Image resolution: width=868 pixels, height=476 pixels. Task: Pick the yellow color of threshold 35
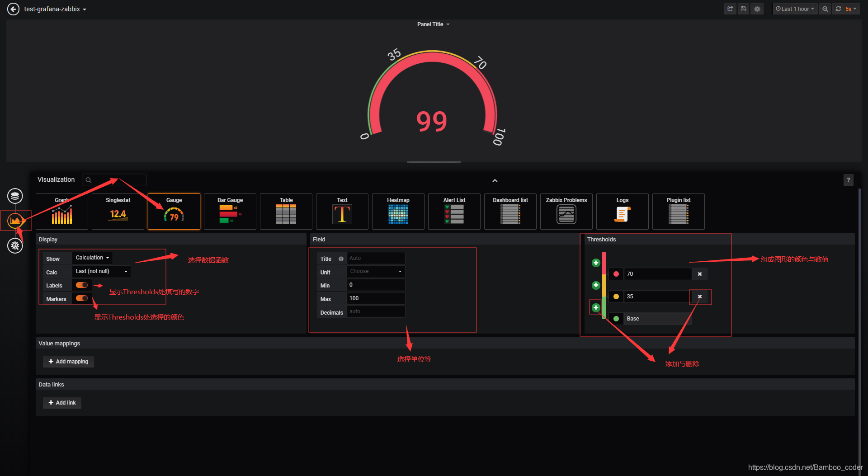(x=616, y=297)
